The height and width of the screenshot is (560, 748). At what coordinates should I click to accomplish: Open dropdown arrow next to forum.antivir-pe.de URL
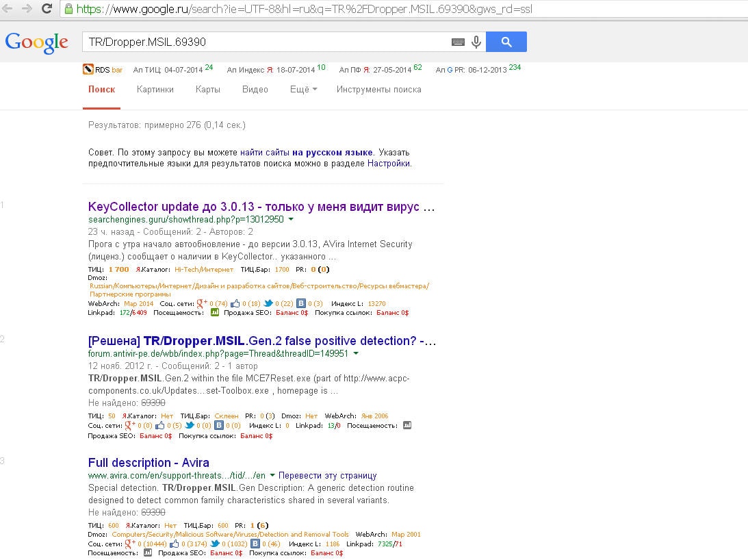356,354
